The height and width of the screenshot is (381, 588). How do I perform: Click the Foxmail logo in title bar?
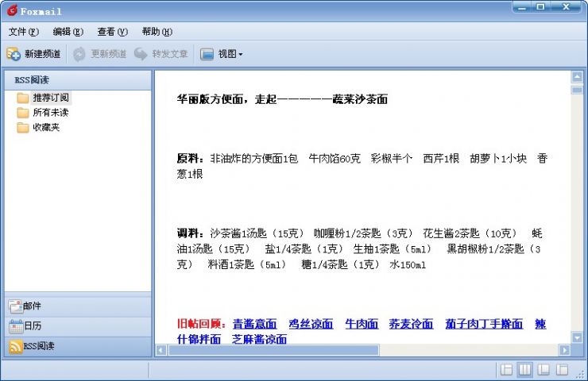pos(10,11)
